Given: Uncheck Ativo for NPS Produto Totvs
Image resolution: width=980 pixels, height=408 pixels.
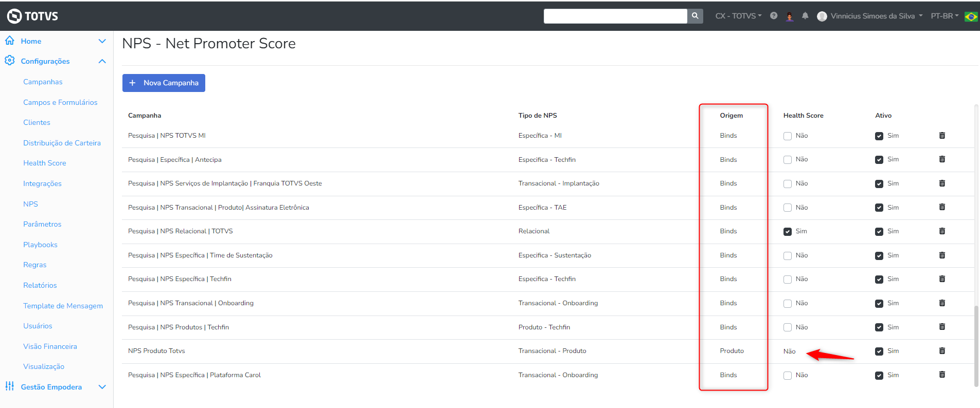Looking at the screenshot, I should tap(879, 351).
